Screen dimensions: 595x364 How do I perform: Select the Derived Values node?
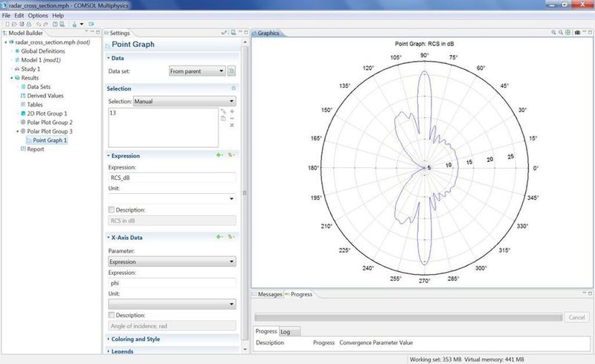point(45,96)
